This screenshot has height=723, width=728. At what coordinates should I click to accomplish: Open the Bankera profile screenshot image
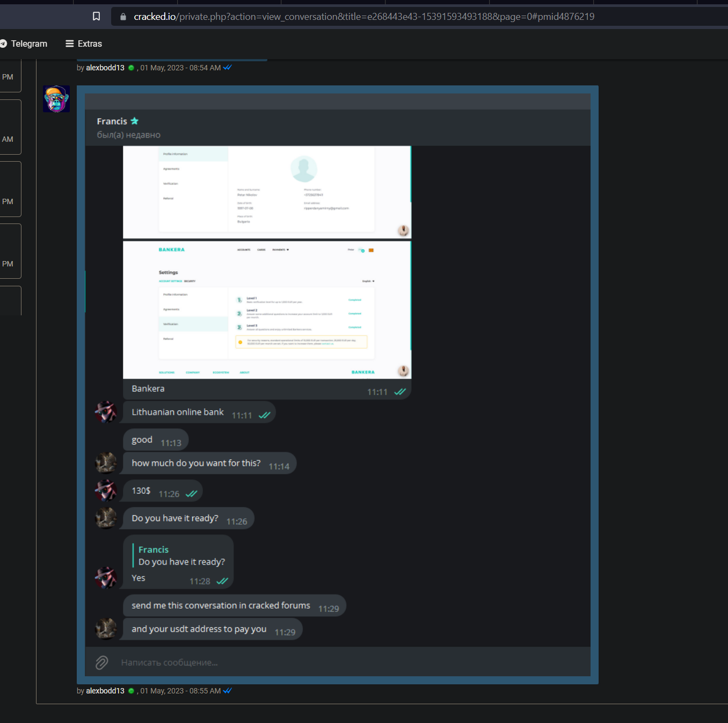click(267, 192)
